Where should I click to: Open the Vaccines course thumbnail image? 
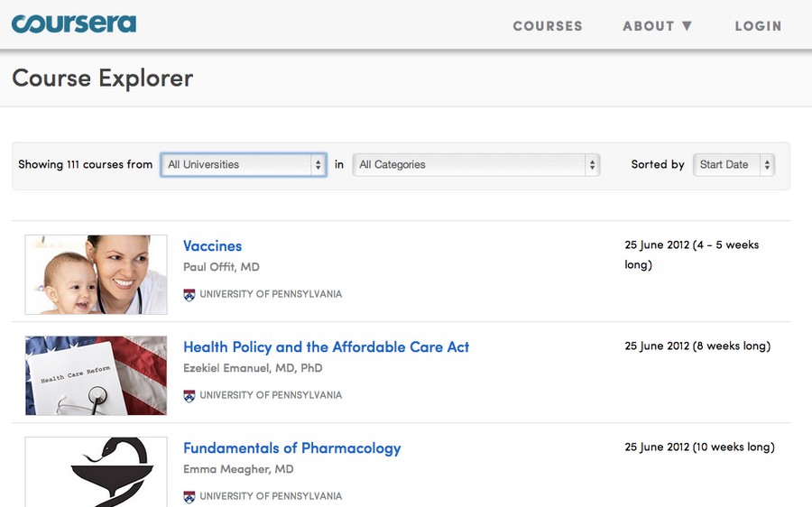coord(97,274)
